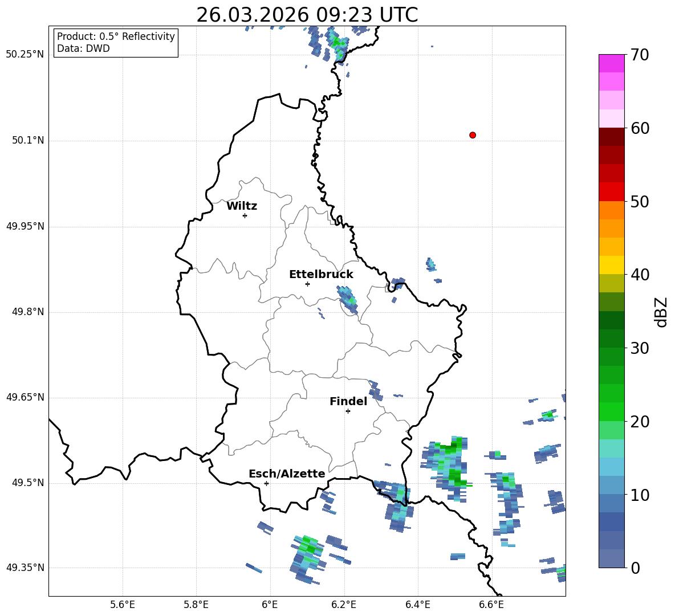Viewport: 675px width, 616px height.
Task: Click the Ettelbruck city label
Action: click(321, 275)
